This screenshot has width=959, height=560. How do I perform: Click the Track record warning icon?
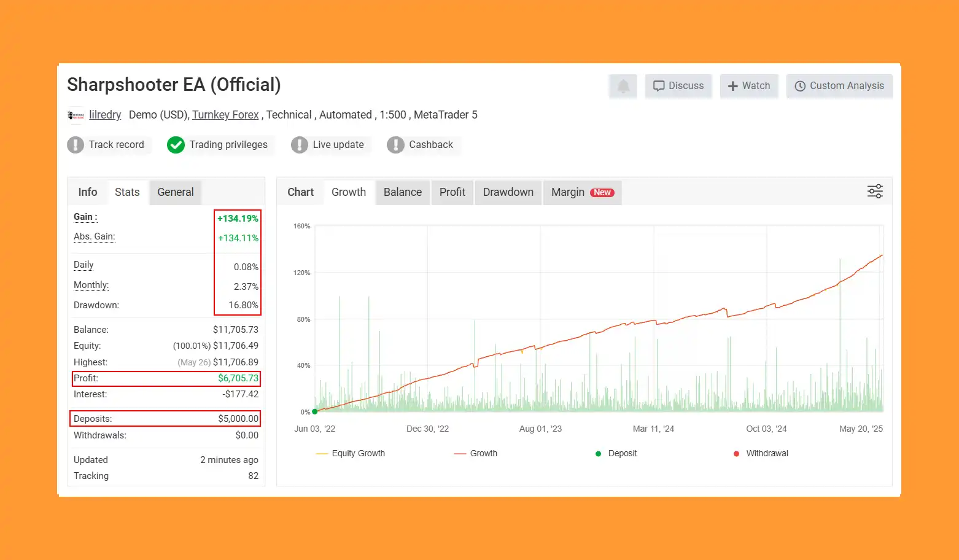click(76, 145)
